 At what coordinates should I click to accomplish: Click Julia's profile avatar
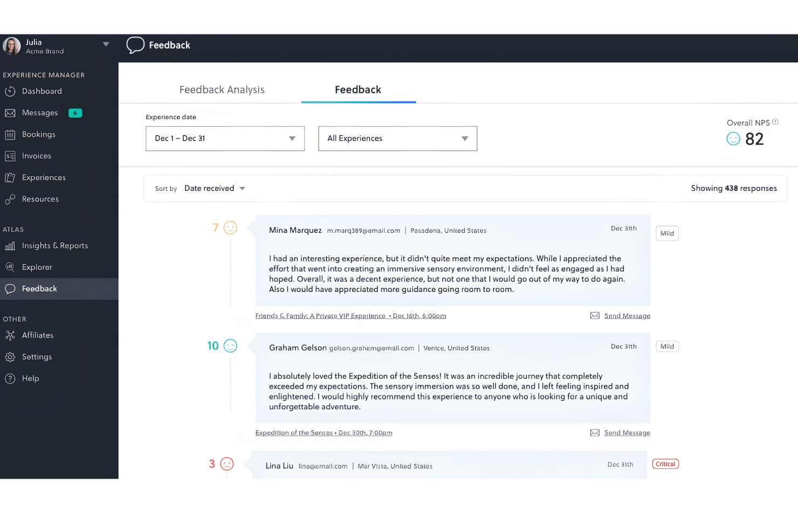tap(12, 46)
